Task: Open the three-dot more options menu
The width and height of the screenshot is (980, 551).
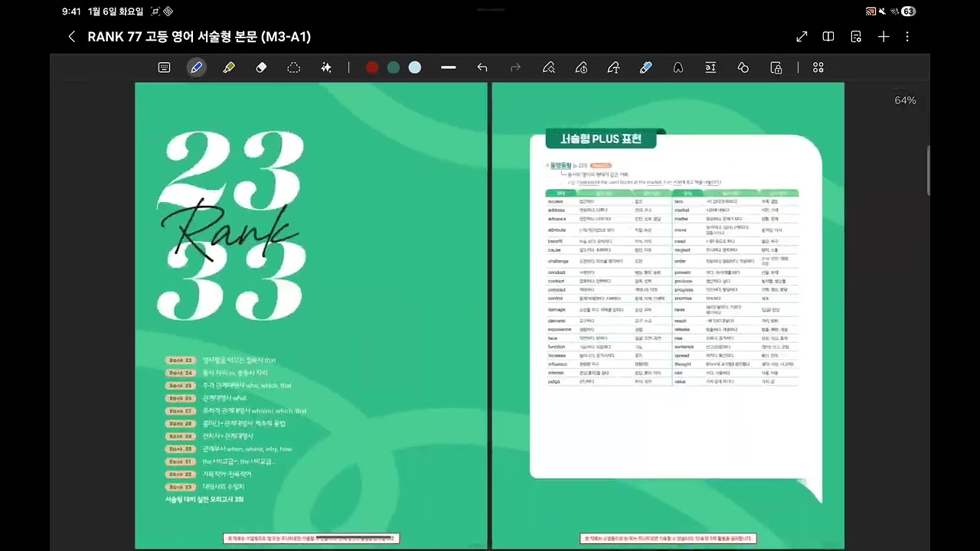Action: pos(907,37)
